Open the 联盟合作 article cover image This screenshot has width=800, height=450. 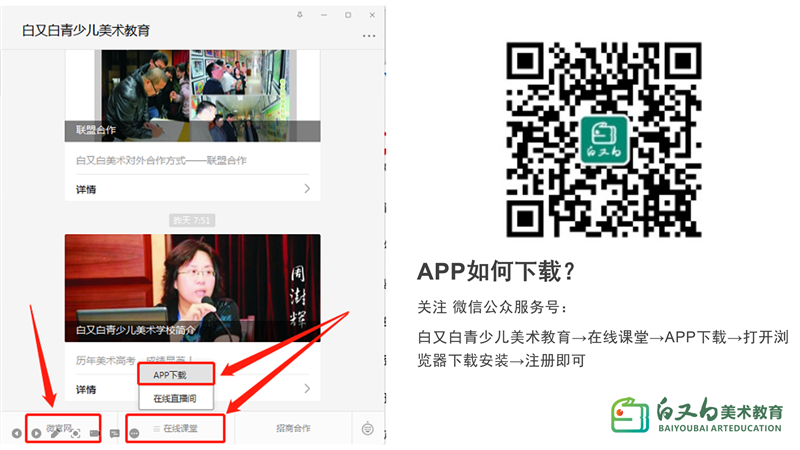coord(192,95)
